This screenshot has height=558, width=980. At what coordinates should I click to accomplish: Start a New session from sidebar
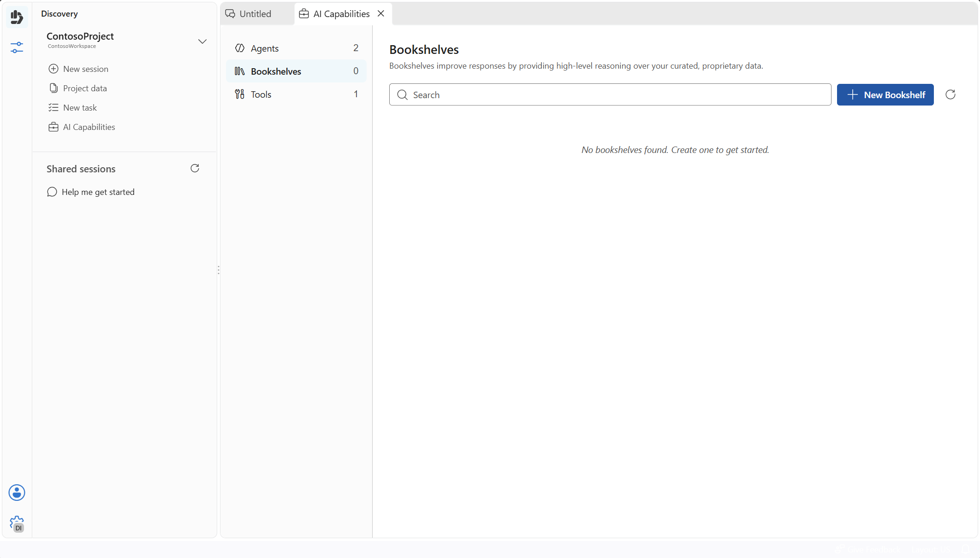click(78, 69)
